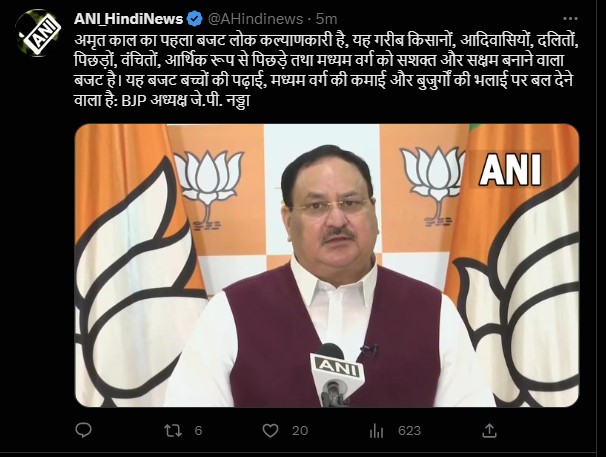Image resolution: width=606 pixels, height=457 pixels.
Task: Click the blue verified badge
Action: point(194,19)
